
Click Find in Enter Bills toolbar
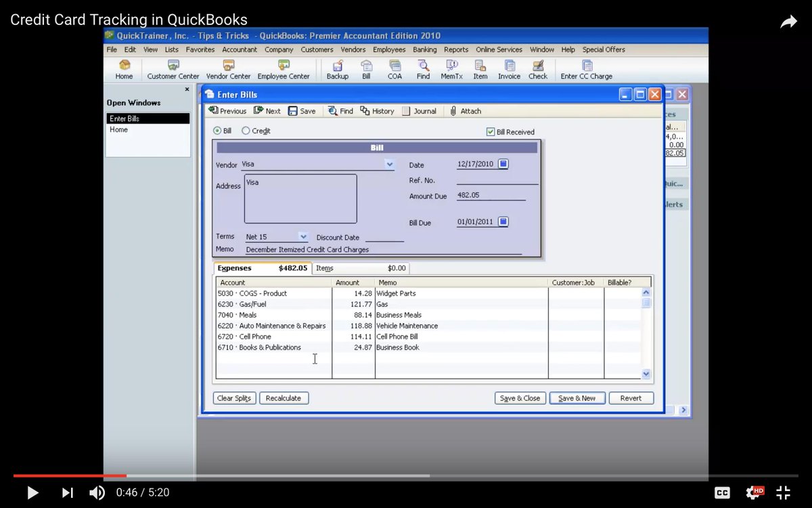340,111
